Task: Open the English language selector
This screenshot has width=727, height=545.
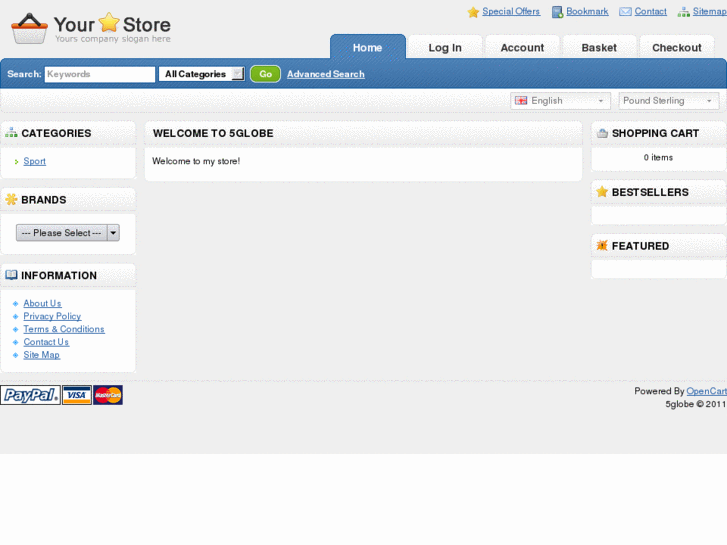Action: pyautogui.click(x=560, y=101)
